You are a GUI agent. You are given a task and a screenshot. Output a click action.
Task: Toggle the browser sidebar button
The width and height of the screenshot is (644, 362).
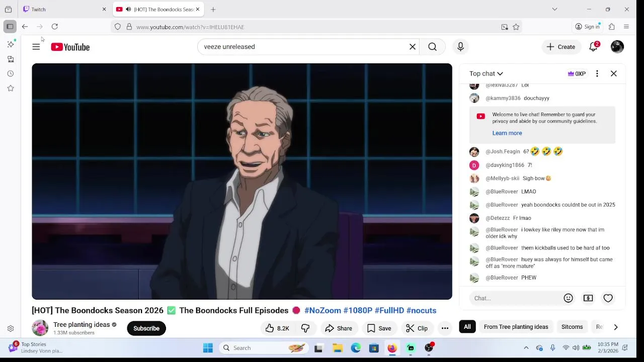pos(10,27)
